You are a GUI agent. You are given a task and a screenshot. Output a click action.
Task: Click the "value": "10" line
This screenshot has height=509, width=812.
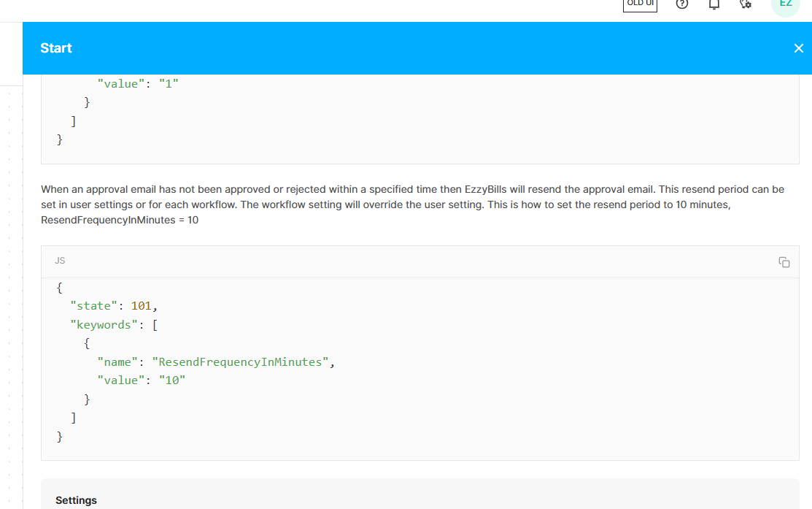click(x=141, y=380)
